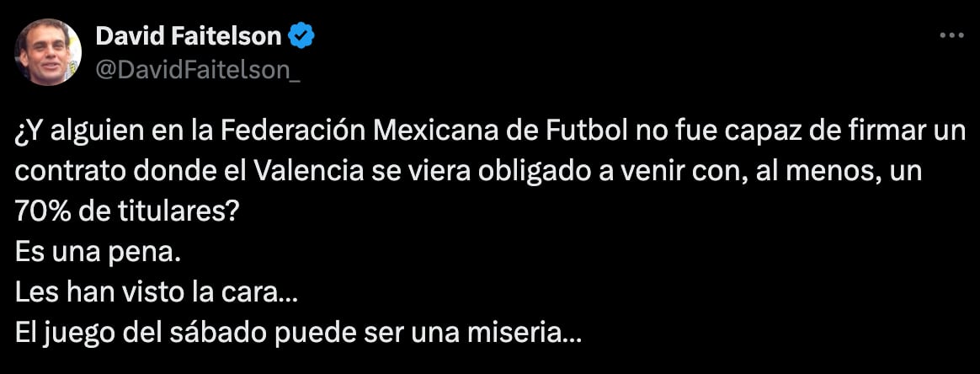
Task: Open David Faitelson's profile picture
Action: pyautogui.click(x=48, y=52)
